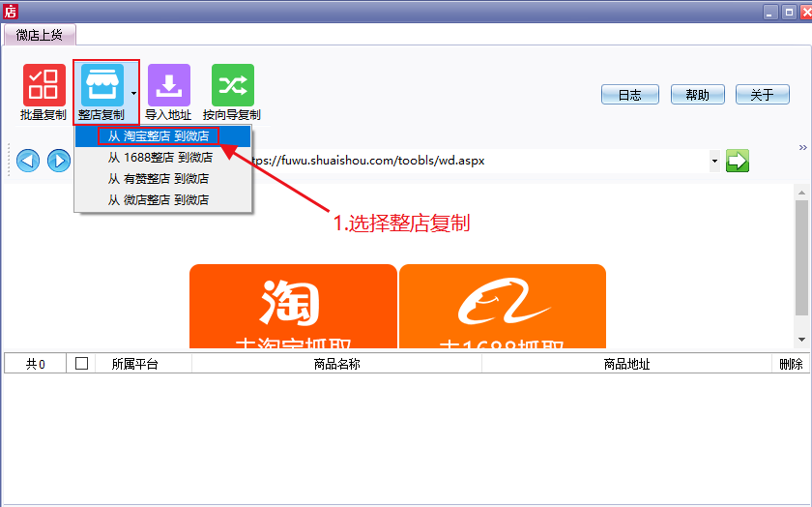Image resolution: width=812 pixels, height=507 pixels.
Task: Click the 按向导复制 wizard copy icon
Action: tap(233, 85)
